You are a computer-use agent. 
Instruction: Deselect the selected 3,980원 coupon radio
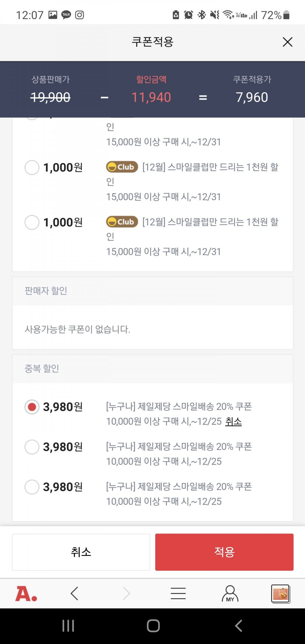tap(32, 407)
